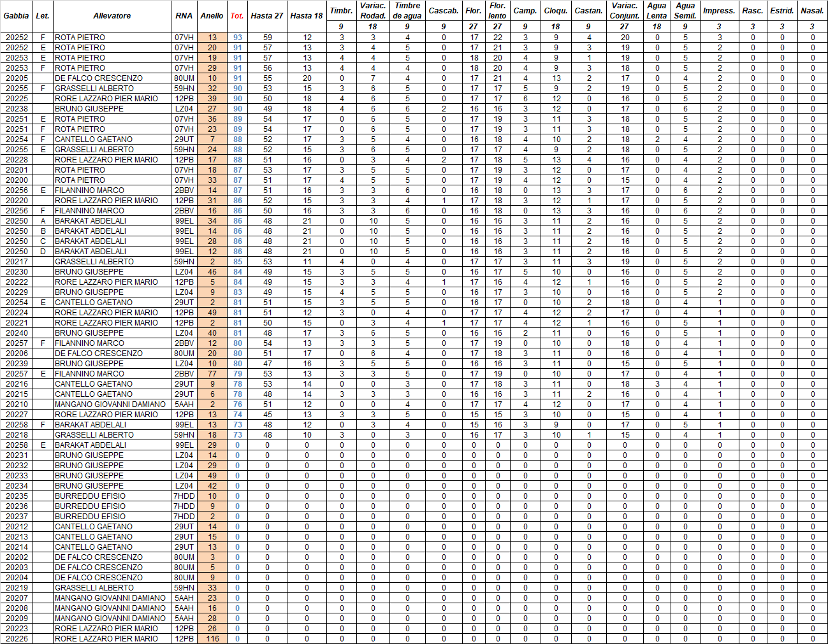Click Gabbia cell 20226 in last row
Screen dimensions: 828x644
coord(17,639)
